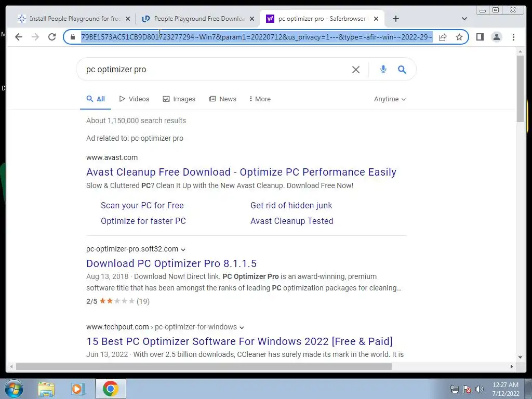The height and width of the screenshot is (399, 532).
Task: Open 15 Best PC Optimizer Software result
Action: tap(239, 341)
